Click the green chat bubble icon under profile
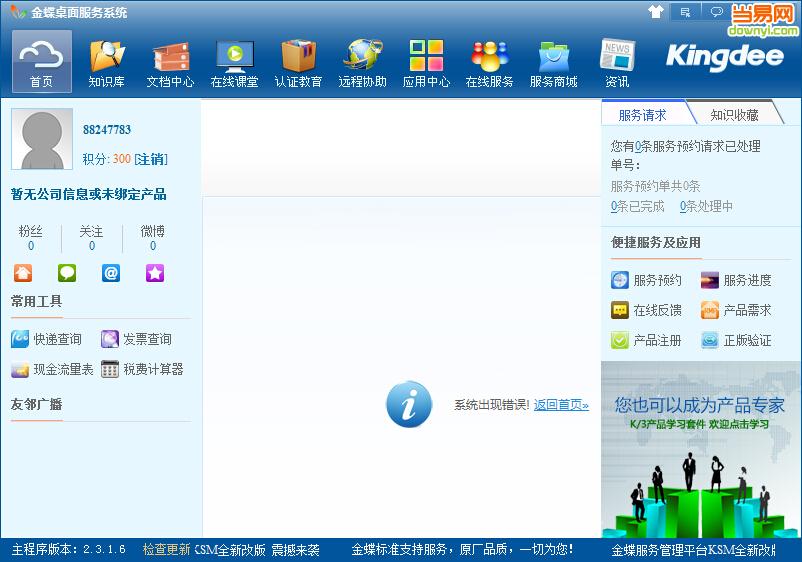This screenshot has height=562, width=802. tap(67, 273)
